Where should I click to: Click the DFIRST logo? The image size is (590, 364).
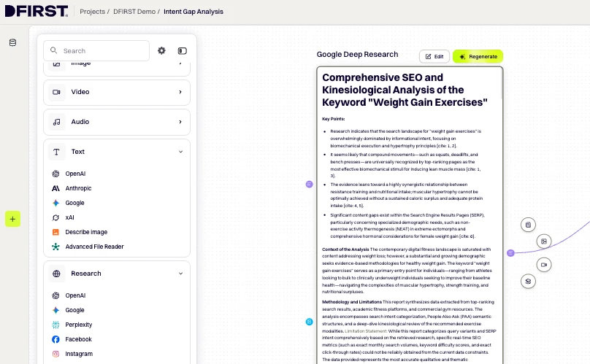click(x=37, y=11)
